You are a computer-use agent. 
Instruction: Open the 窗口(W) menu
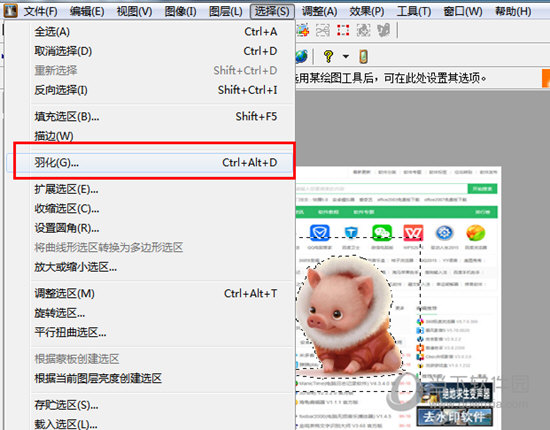(463, 12)
